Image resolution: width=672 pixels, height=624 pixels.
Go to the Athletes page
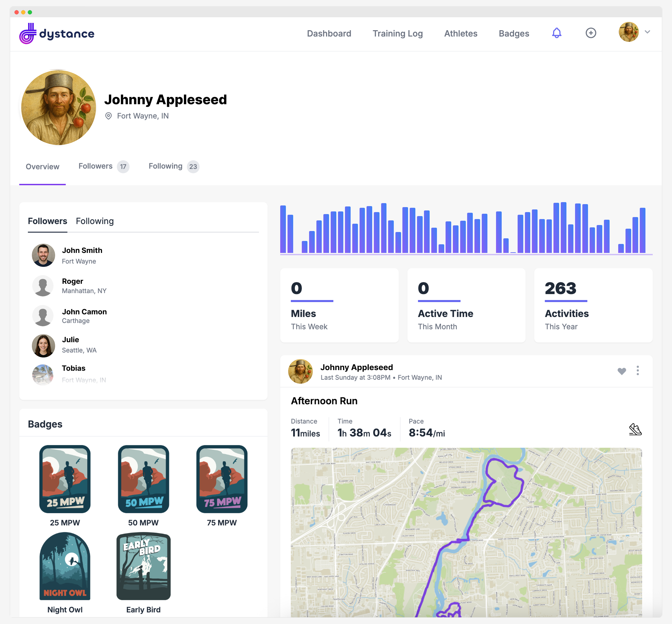[461, 34]
